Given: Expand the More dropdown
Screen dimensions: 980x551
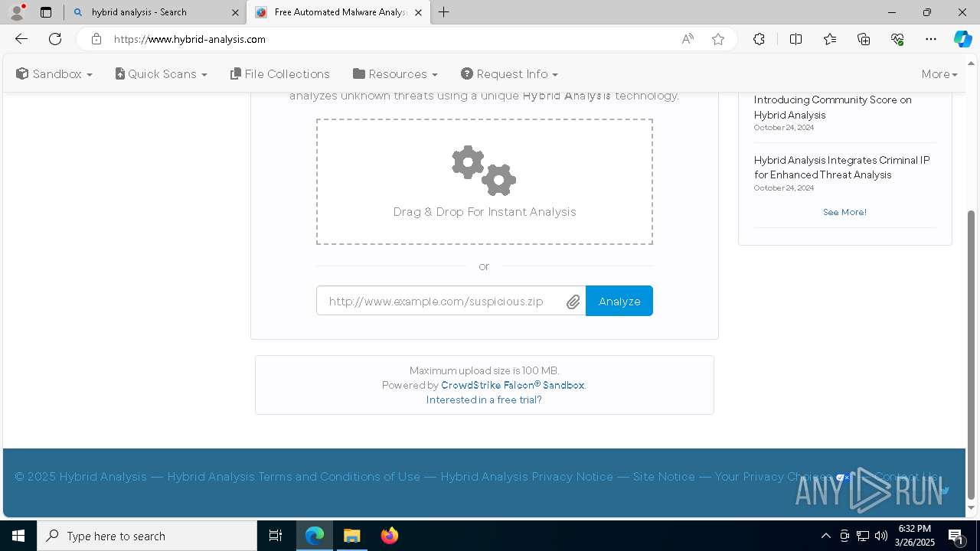Looking at the screenshot, I should (939, 74).
